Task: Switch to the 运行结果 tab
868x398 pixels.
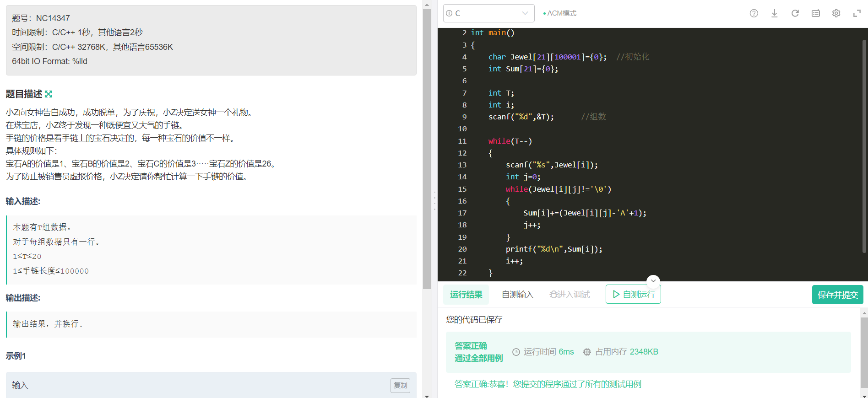Action: pos(466,295)
